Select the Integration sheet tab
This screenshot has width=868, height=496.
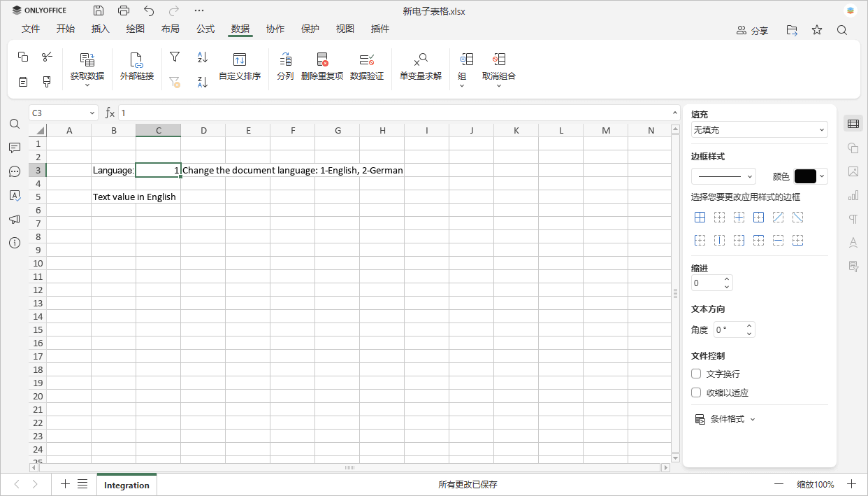[126, 485]
